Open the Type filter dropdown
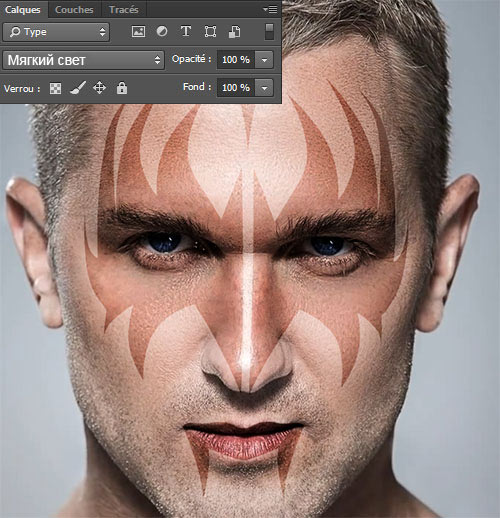500x518 pixels. coord(56,32)
